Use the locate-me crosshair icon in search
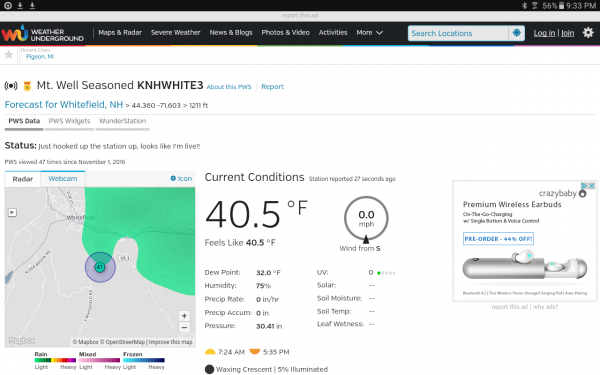Image resolution: width=600 pixels, height=375 pixels. point(517,33)
